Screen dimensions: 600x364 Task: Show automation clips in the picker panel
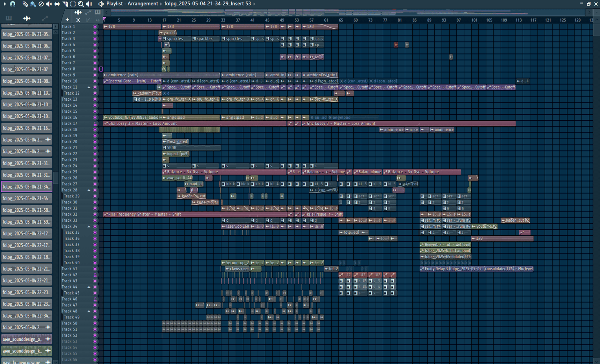(45, 18)
